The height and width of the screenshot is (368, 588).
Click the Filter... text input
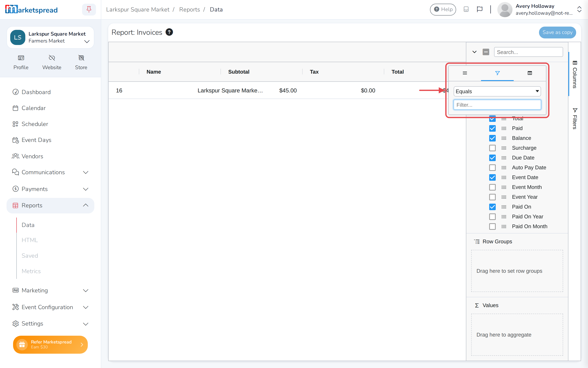pyautogui.click(x=497, y=105)
